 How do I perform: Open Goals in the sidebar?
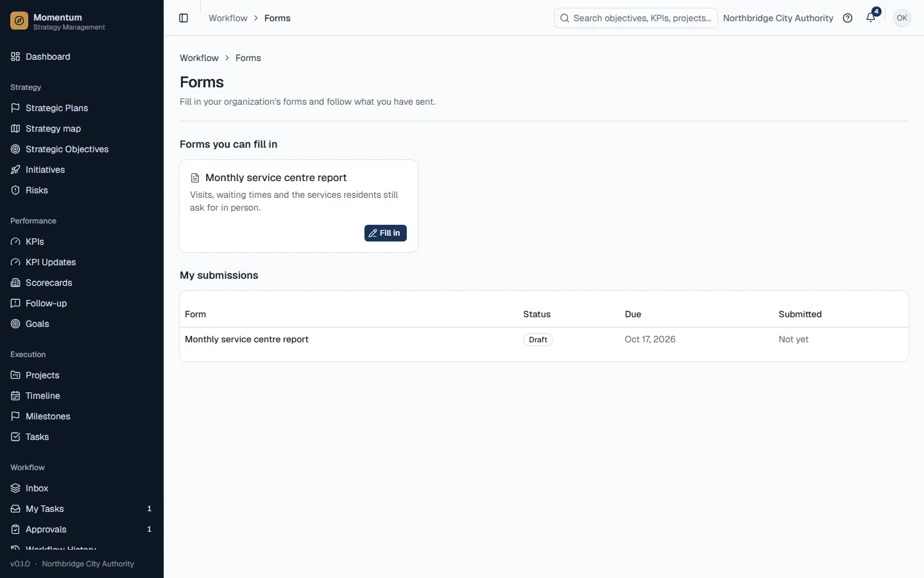[x=81, y=324]
